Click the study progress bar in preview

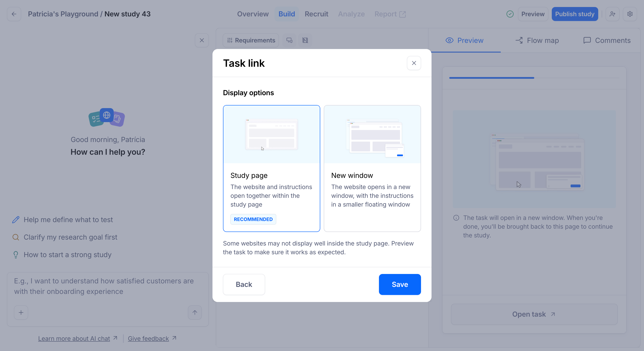click(x=534, y=78)
